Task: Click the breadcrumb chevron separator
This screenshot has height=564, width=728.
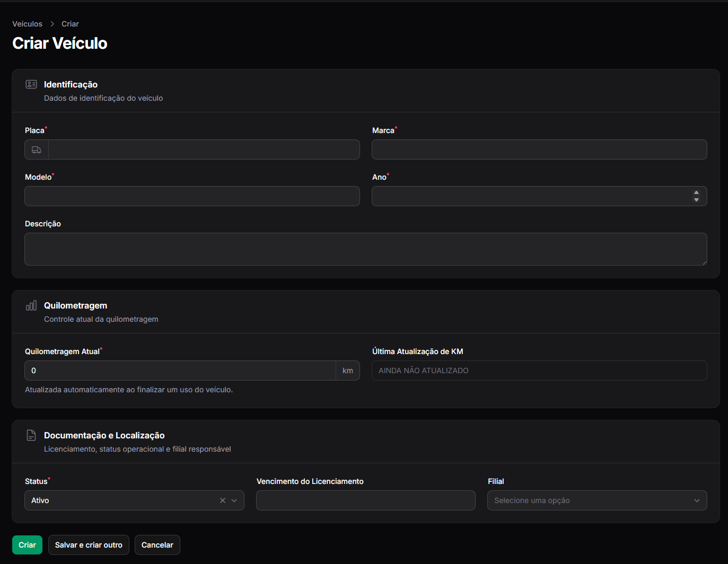Action: pos(52,24)
